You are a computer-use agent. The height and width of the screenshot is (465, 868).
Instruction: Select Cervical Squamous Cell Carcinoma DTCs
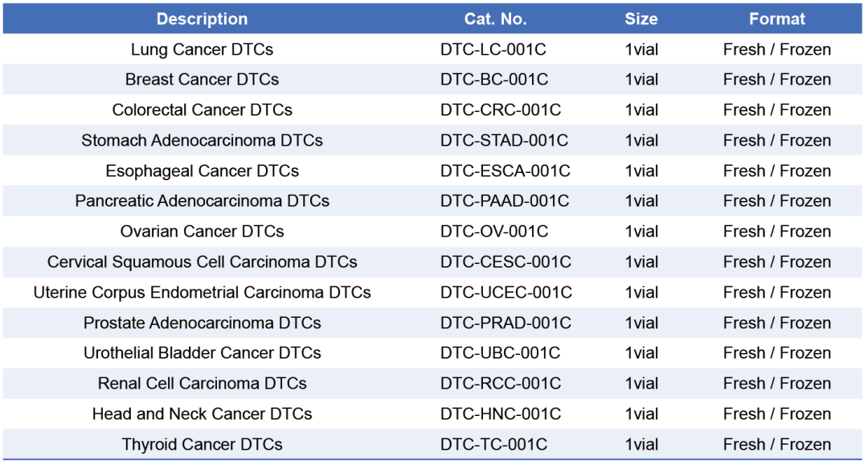pyautogui.click(x=202, y=262)
